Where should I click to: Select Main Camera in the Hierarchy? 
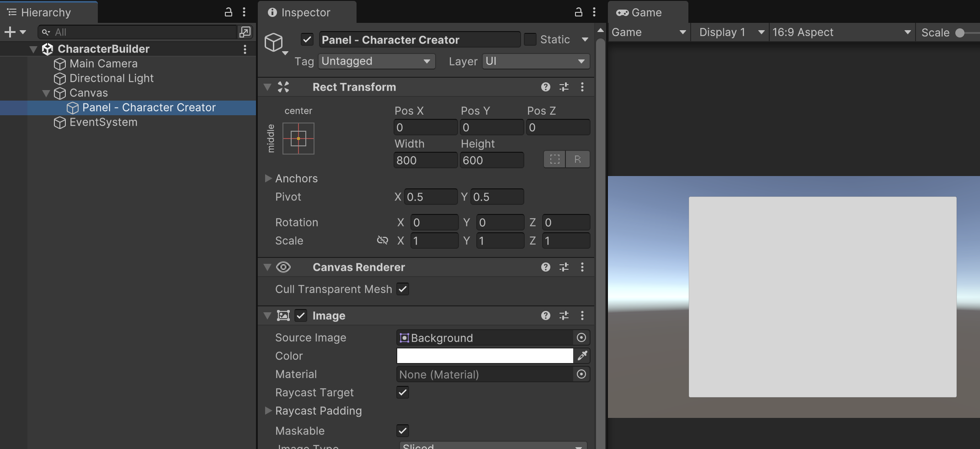[x=103, y=64]
